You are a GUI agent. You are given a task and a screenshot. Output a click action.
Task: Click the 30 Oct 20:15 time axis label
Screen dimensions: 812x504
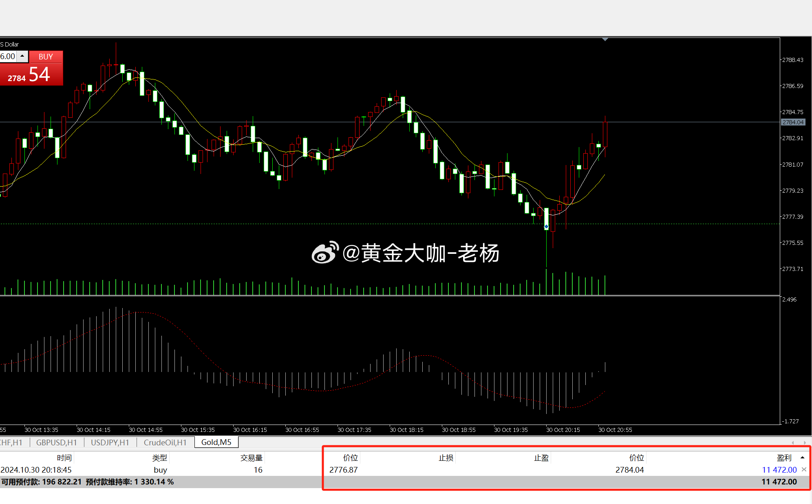pyautogui.click(x=563, y=430)
